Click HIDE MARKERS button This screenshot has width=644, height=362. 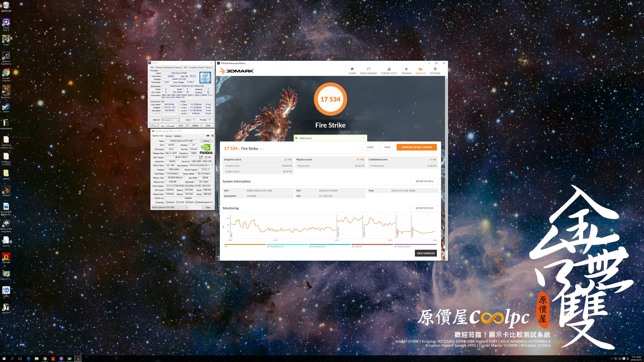tap(426, 253)
